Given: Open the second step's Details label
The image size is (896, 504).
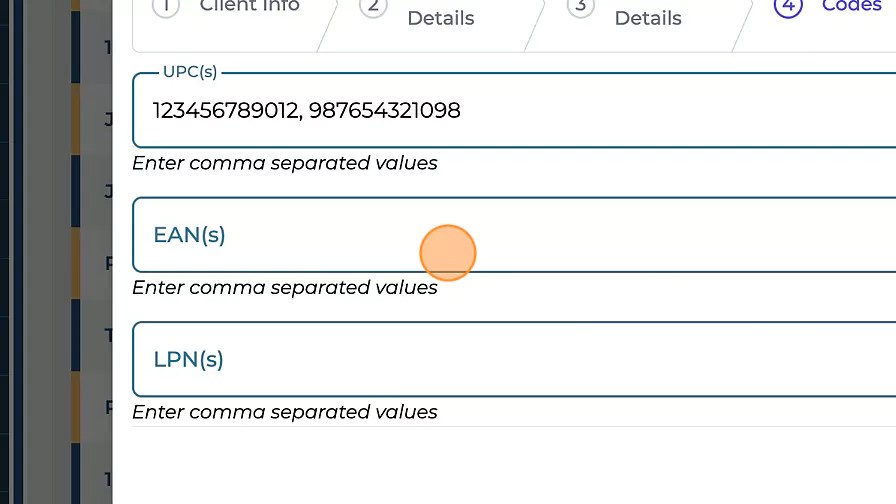Looking at the screenshot, I should tap(441, 18).
